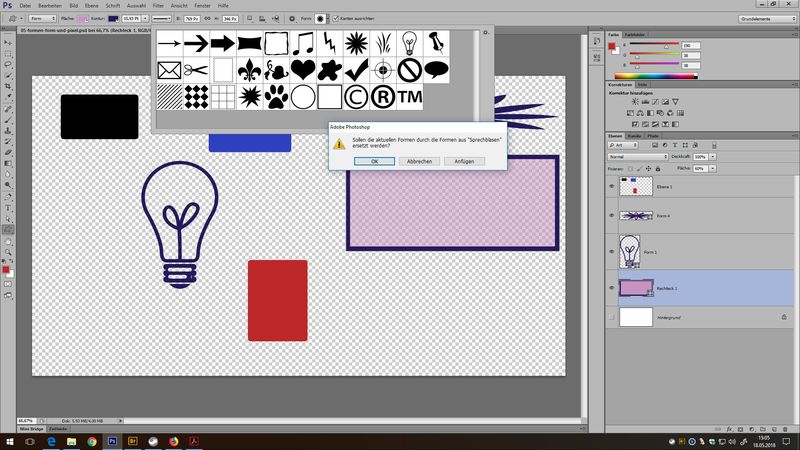Toggle visibility of Form 1 layer

tap(612, 251)
